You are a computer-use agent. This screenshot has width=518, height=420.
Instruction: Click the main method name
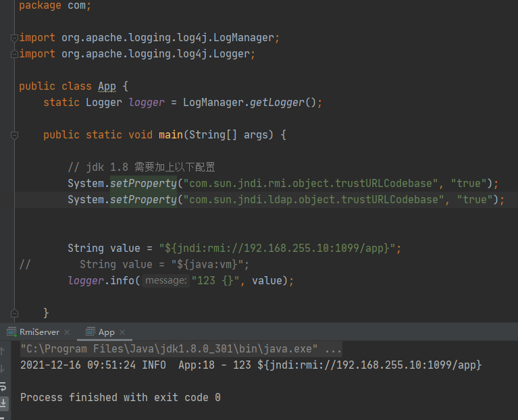pos(171,135)
